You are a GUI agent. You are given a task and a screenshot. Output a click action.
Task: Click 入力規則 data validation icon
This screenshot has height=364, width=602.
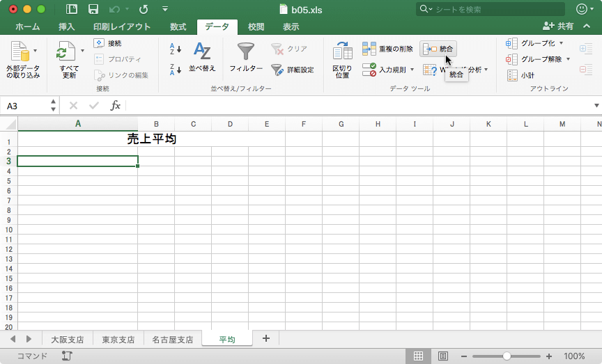[369, 70]
